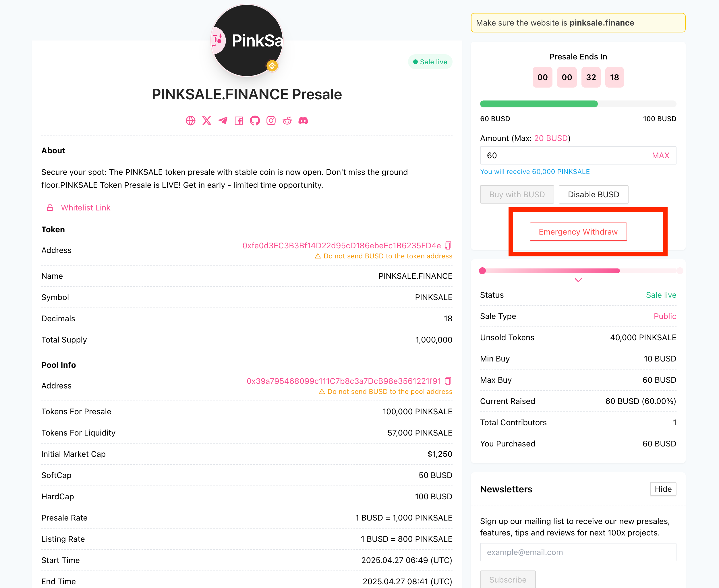Viewport: 719px width, 588px height.
Task: Open the Reddit social icon
Action: pyautogui.click(x=287, y=121)
